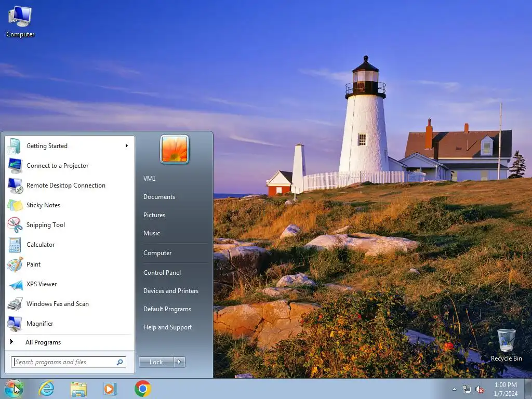532x399 pixels.
Task: Expand All Programs list
Action: tap(43, 342)
